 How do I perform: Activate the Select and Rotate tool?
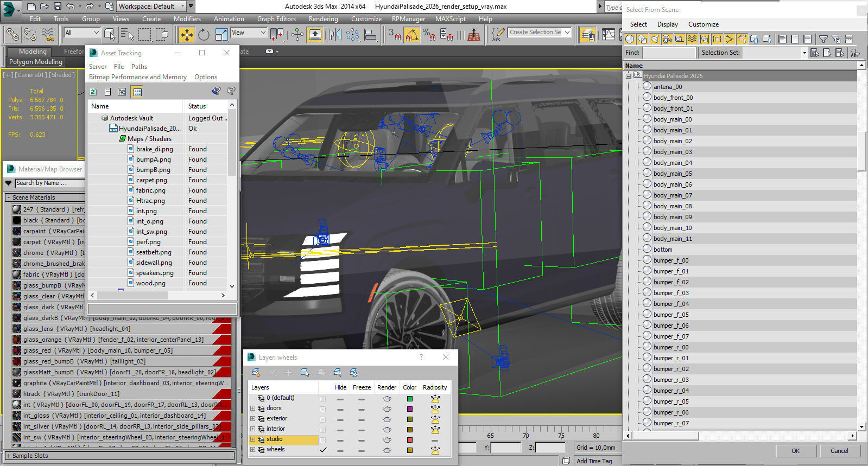point(204,35)
